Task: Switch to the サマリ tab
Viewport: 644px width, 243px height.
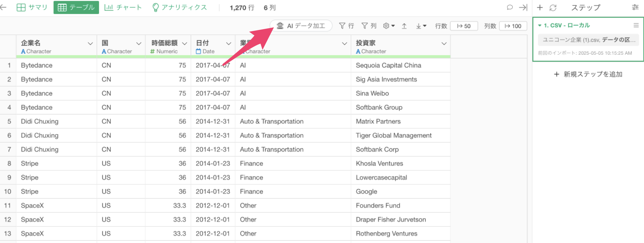Action: tap(32, 7)
